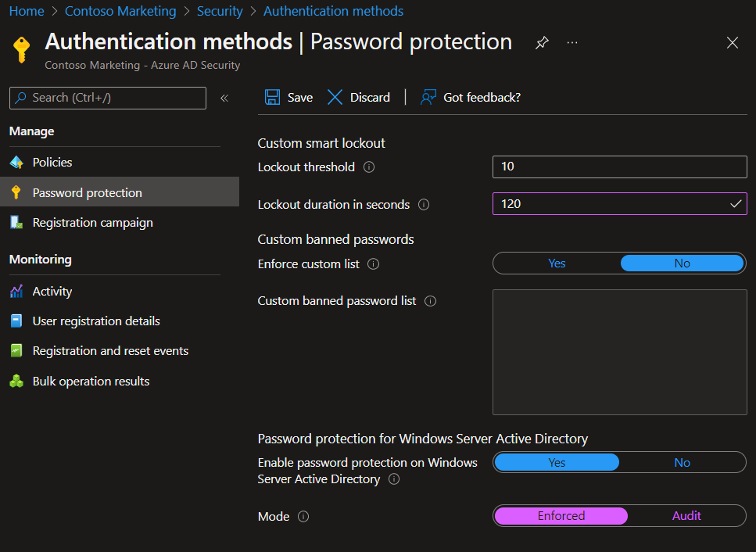Pin this blade using the pin icon
The height and width of the screenshot is (552, 756).
[x=542, y=43]
